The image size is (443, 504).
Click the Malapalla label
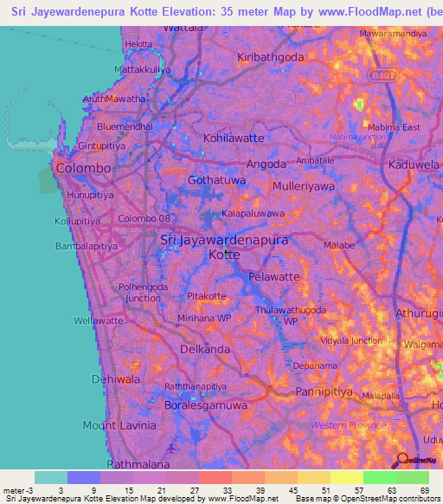pyautogui.click(x=381, y=397)
